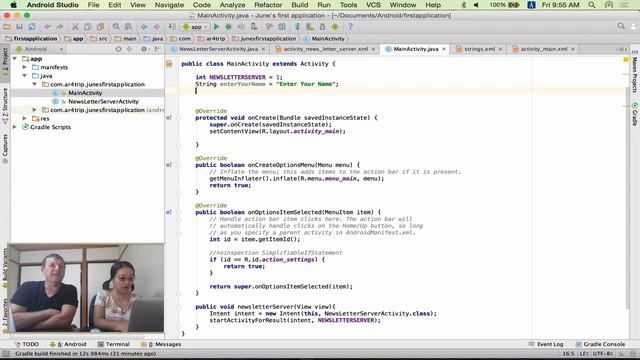The width and height of the screenshot is (640, 360).
Task: Open the Refactor menu
Action: [x=268, y=5]
